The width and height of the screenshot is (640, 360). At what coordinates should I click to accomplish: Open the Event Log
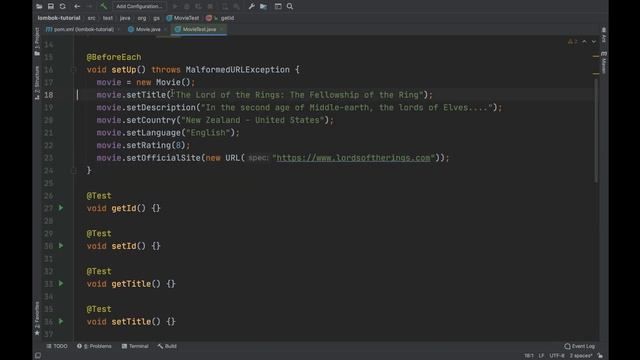[580, 346]
